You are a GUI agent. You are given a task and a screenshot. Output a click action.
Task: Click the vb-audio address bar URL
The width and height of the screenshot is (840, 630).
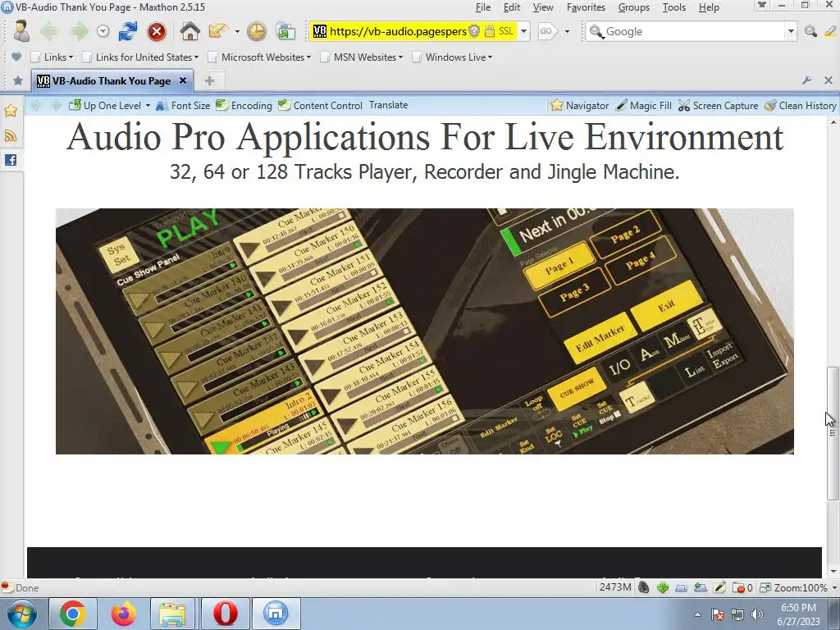click(x=398, y=31)
